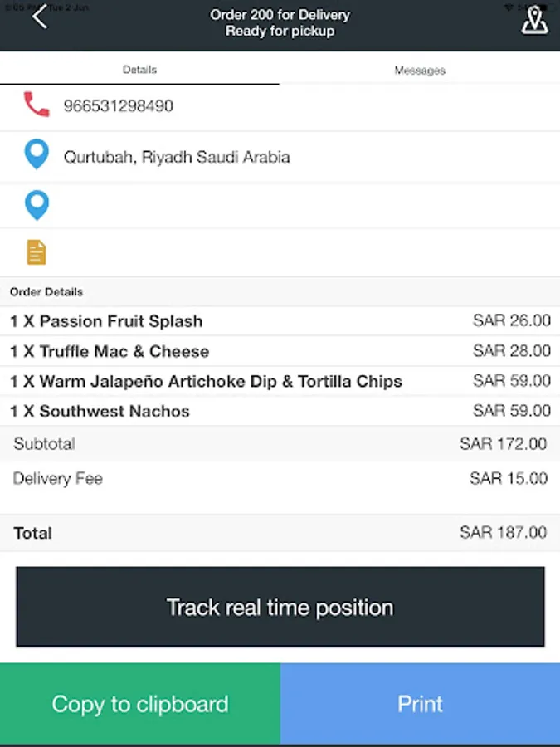Screen dimensions: 560x747
Task: Tap the Delivery Fee row
Action: (280, 479)
